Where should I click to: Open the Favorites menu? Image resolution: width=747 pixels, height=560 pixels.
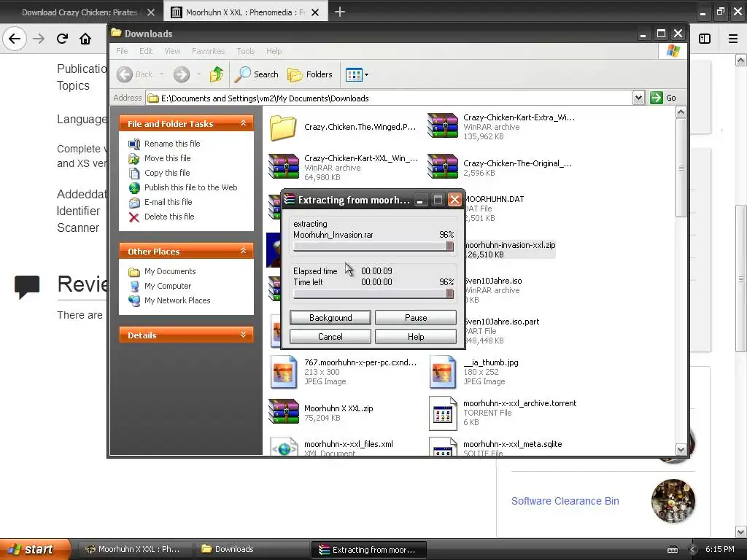click(x=208, y=51)
